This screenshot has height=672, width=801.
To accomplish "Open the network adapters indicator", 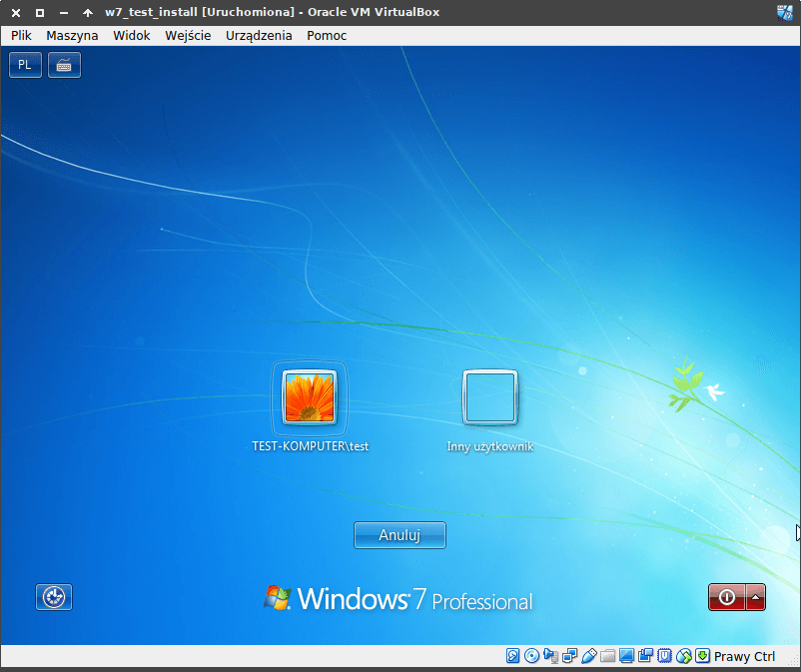I will [x=569, y=656].
